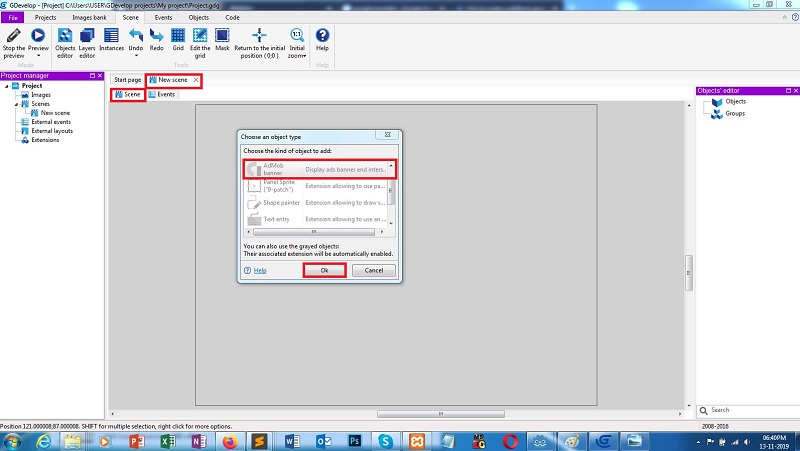The height and width of the screenshot is (451, 800).
Task: Switch to the Projects ribbon tab
Action: pos(45,17)
